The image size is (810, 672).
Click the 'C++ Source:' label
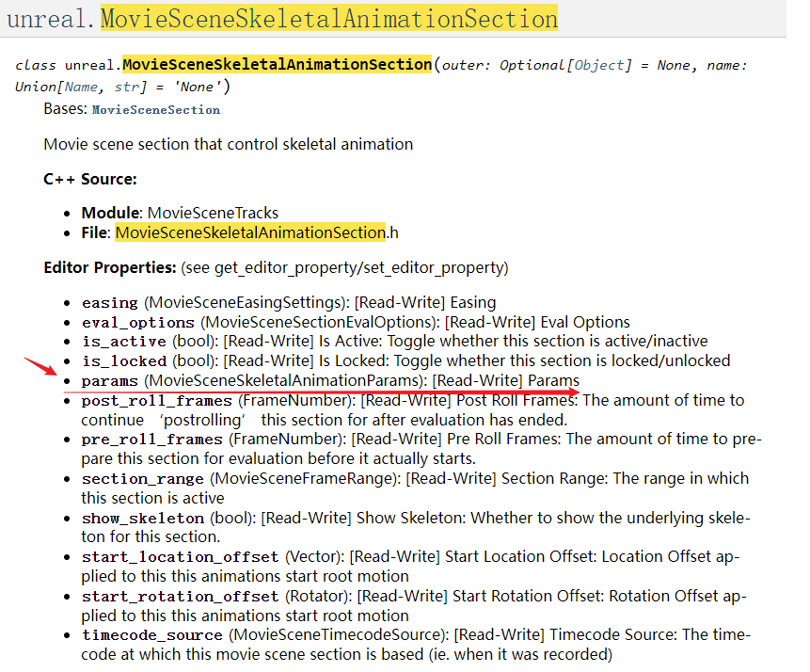90,179
